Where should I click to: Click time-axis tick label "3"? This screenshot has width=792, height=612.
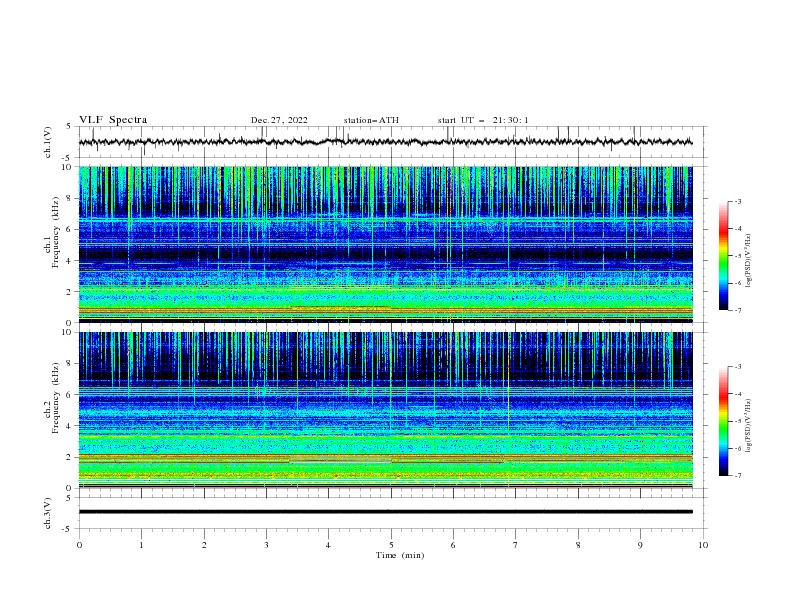tap(266, 545)
